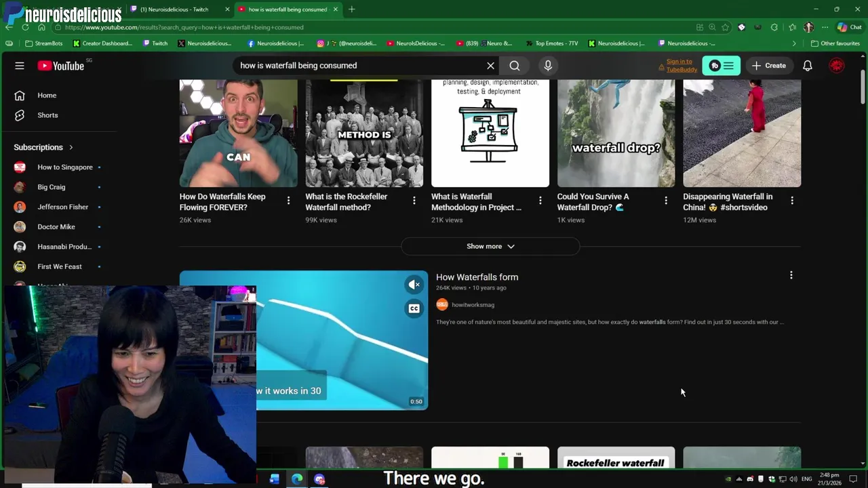Run the search with the magnifier button
The width and height of the screenshot is (868, 488).
[515, 66]
